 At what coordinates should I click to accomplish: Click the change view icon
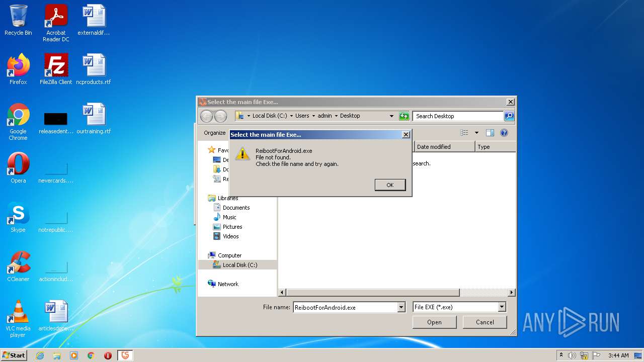[x=464, y=133]
